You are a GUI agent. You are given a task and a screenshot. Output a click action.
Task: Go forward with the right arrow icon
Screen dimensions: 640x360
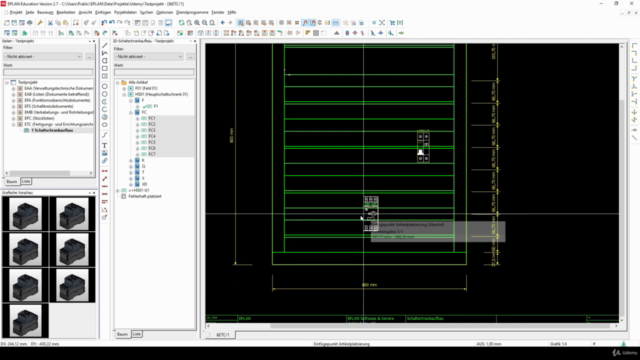point(230,23)
